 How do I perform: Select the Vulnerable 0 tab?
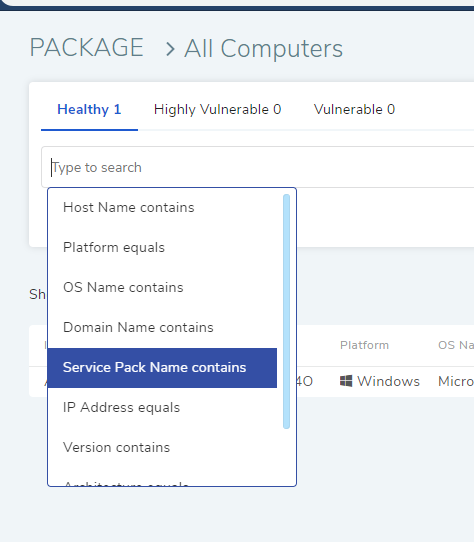pos(354,110)
